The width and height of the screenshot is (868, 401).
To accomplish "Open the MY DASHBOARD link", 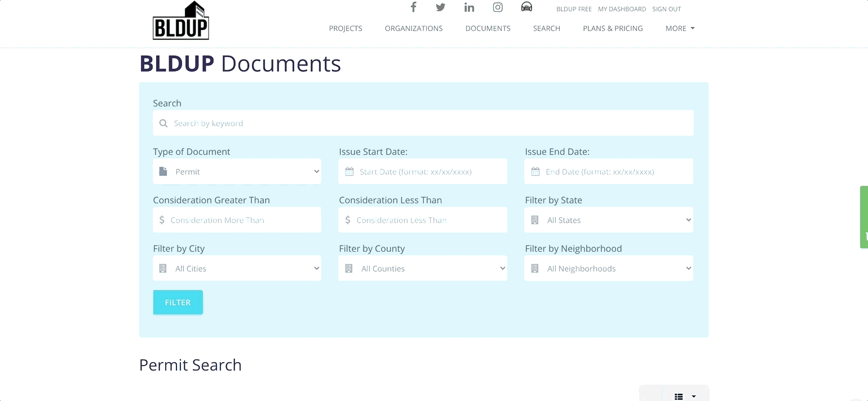I will point(622,9).
